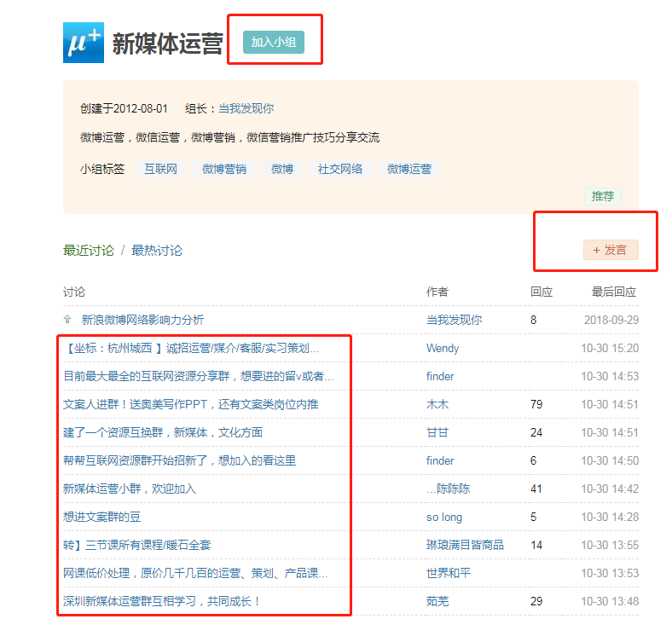Viewport: 672px width, 619px height.
Task: Open author 世界和平's profile
Action: pos(449,573)
